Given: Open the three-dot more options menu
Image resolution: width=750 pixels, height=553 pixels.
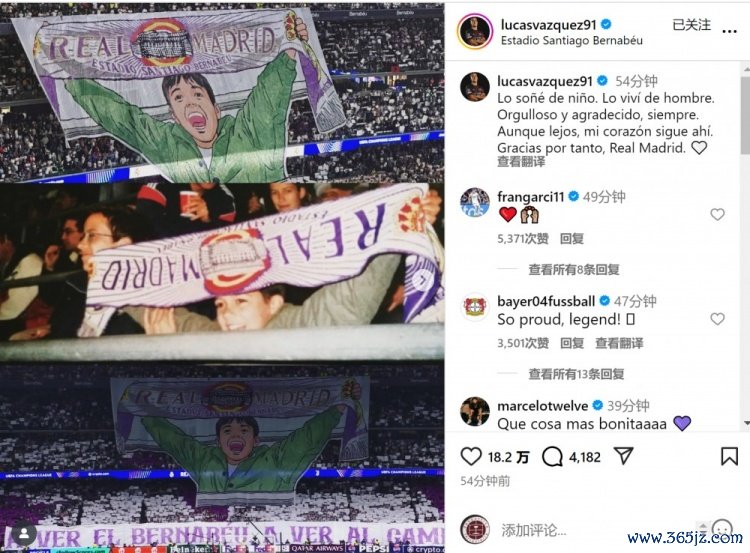Looking at the screenshot, I should point(729,32).
